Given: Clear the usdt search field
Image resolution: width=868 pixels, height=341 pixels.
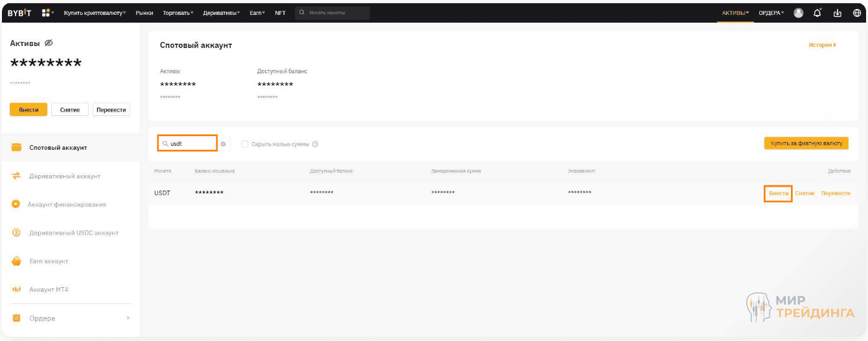Looking at the screenshot, I should 223,144.
